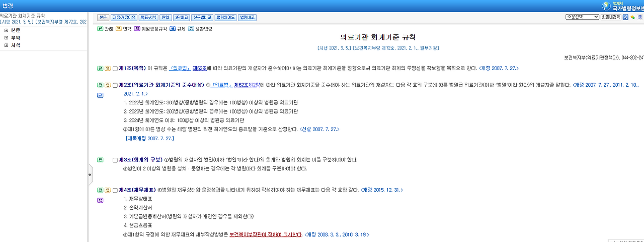Select 본문 label in the sidebar tree
Screen dimensions: 644x242
point(16,30)
